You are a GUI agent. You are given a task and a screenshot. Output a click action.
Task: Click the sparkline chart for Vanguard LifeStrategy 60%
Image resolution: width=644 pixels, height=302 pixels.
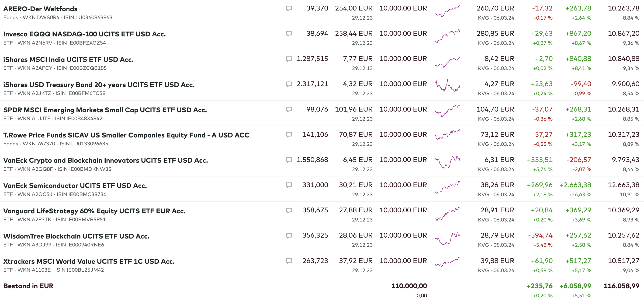447,213
